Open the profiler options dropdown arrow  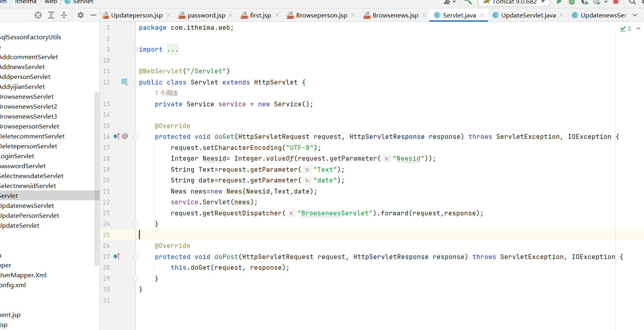point(606,2)
